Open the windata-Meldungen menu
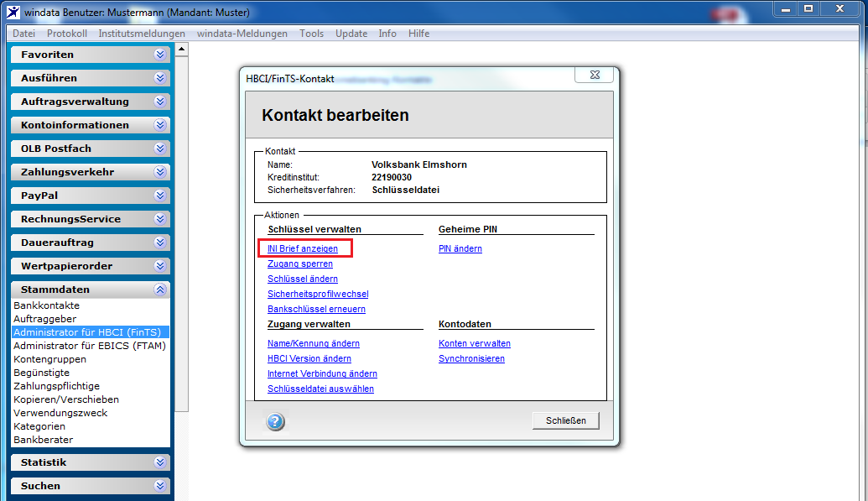This screenshot has height=501, width=868. (x=242, y=34)
